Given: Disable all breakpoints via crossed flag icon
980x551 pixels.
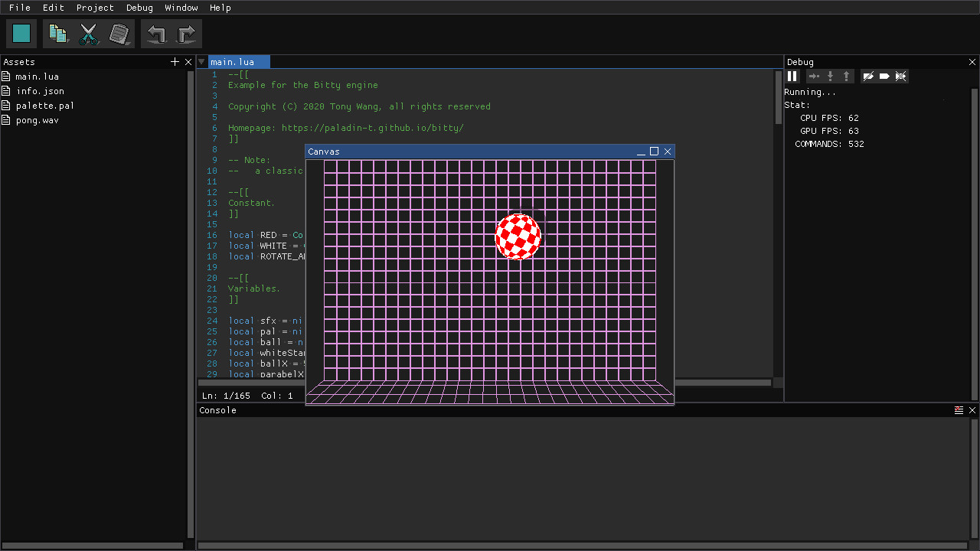Looking at the screenshot, I should coord(900,76).
